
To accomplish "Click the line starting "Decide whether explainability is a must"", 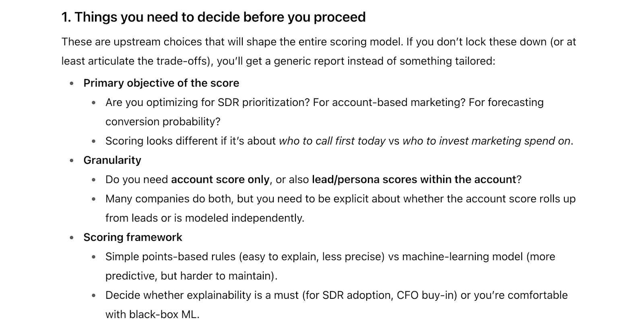I will [336, 295].
